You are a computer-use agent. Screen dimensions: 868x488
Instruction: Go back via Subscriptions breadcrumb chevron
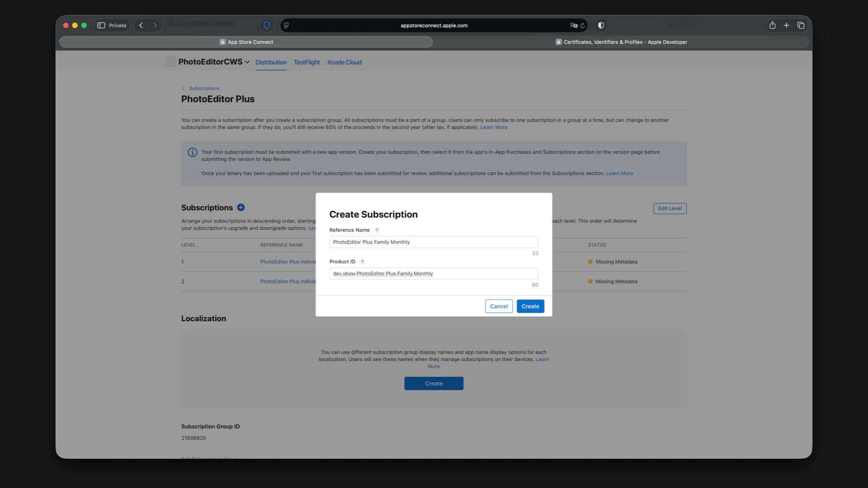coord(183,89)
